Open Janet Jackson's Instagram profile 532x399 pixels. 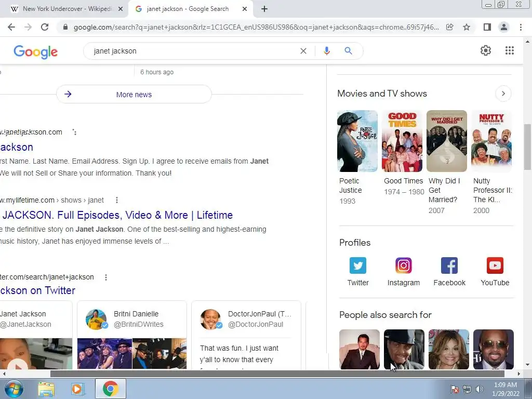click(x=403, y=272)
